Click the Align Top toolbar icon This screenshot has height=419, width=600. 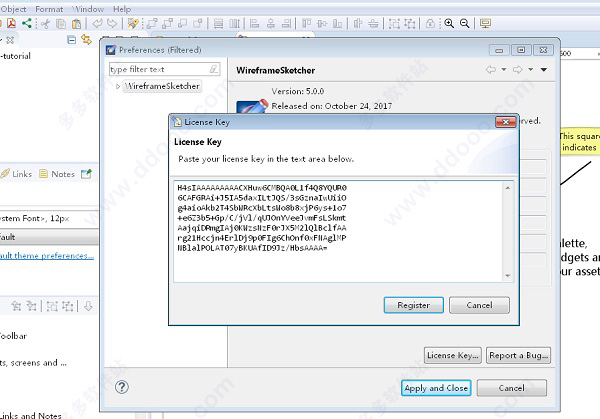(x=306, y=24)
